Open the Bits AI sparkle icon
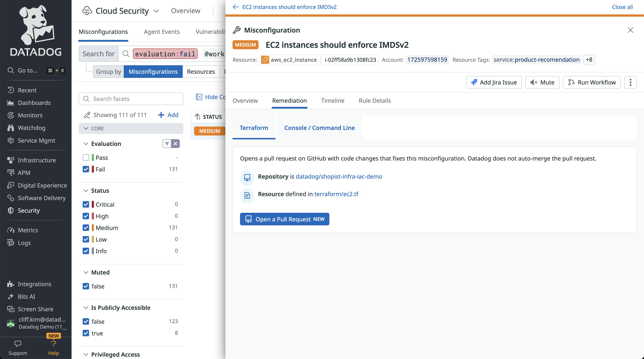This screenshot has height=359, width=644. coord(11,297)
